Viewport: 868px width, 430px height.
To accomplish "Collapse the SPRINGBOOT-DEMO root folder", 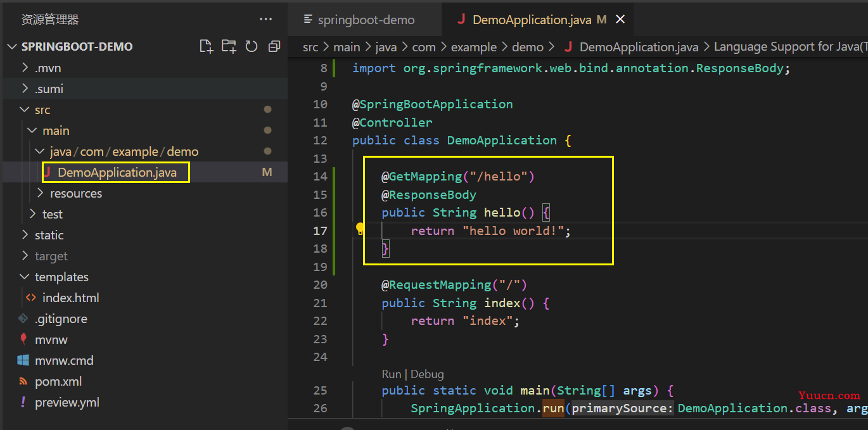I will pyautogui.click(x=12, y=46).
